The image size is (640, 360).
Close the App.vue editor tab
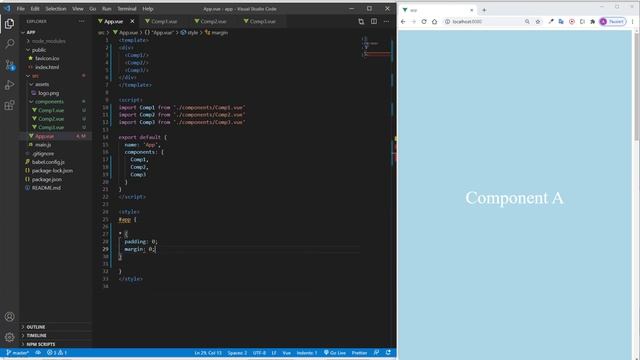pyautogui.click(x=132, y=21)
